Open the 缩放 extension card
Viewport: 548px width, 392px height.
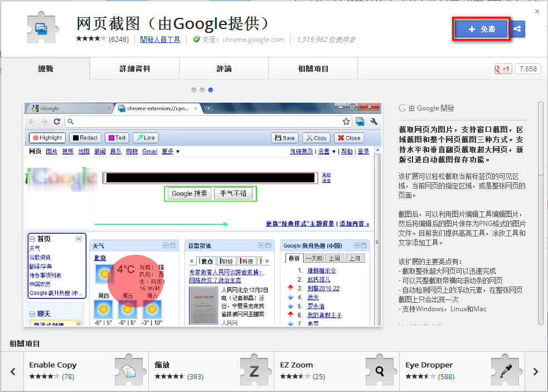tap(211, 371)
